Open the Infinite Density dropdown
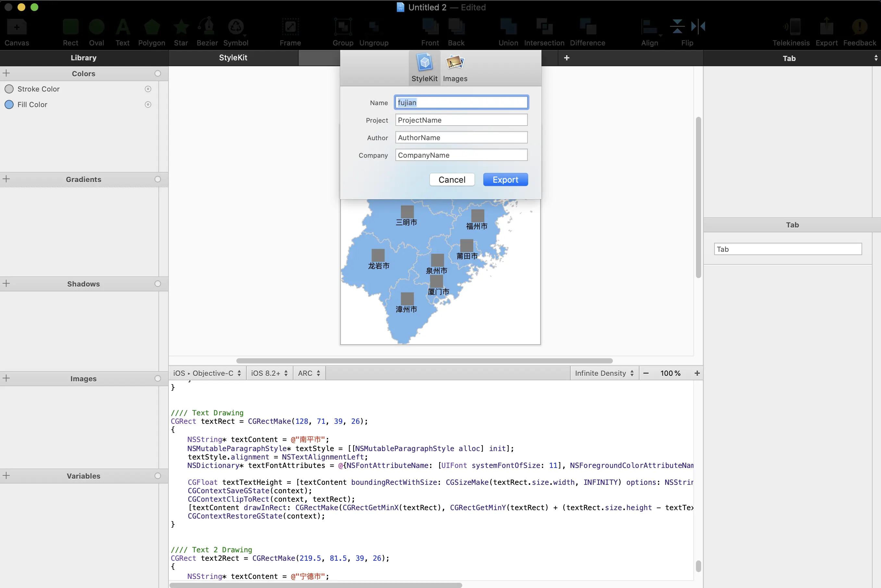The image size is (881, 588). (604, 373)
